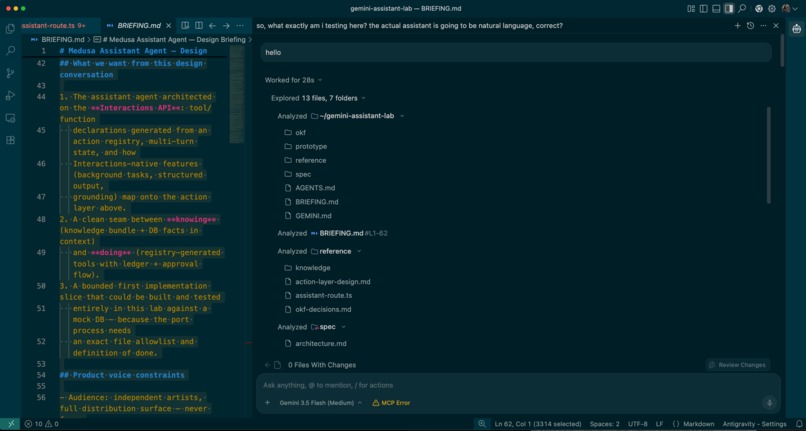Start a new chat conversation
Image resolution: width=806 pixels, height=431 pixels.
(x=737, y=25)
